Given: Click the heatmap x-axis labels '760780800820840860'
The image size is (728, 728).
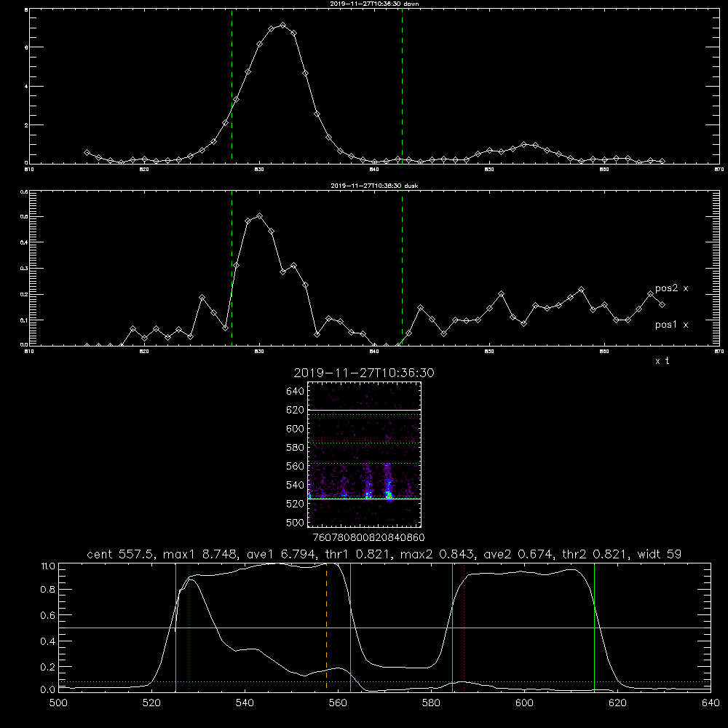Looking at the screenshot, I should coord(369,538).
